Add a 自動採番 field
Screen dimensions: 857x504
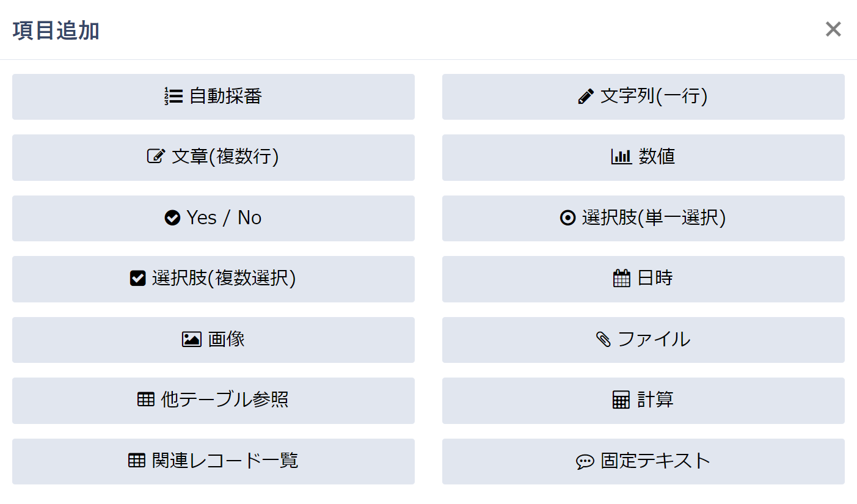tap(213, 97)
